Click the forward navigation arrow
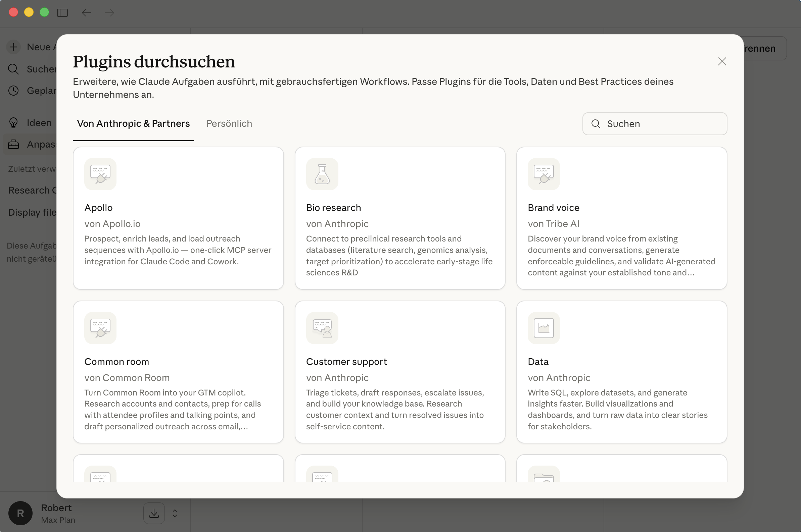The image size is (801, 532). pyautogui.click(x=109, y=12)
